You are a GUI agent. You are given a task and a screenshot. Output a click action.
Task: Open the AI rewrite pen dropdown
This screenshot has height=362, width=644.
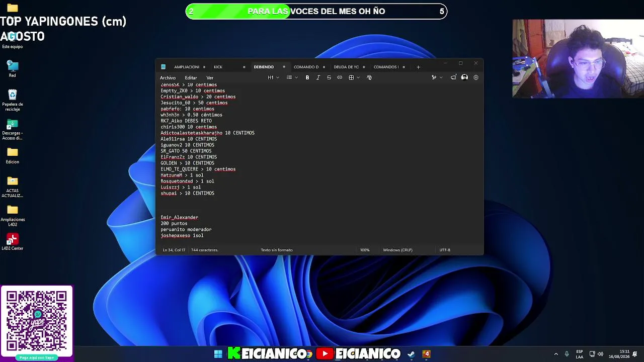click(x=436, y=77)
